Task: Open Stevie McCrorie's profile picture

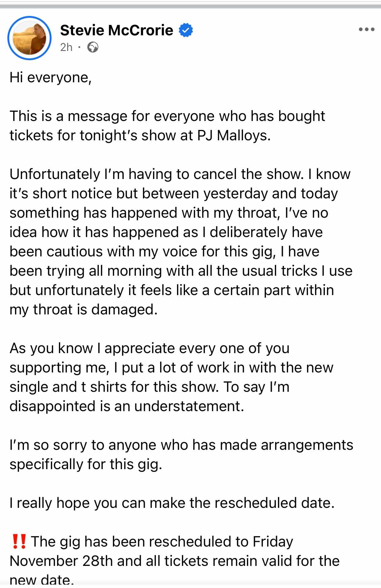Action: pos(29,38)
